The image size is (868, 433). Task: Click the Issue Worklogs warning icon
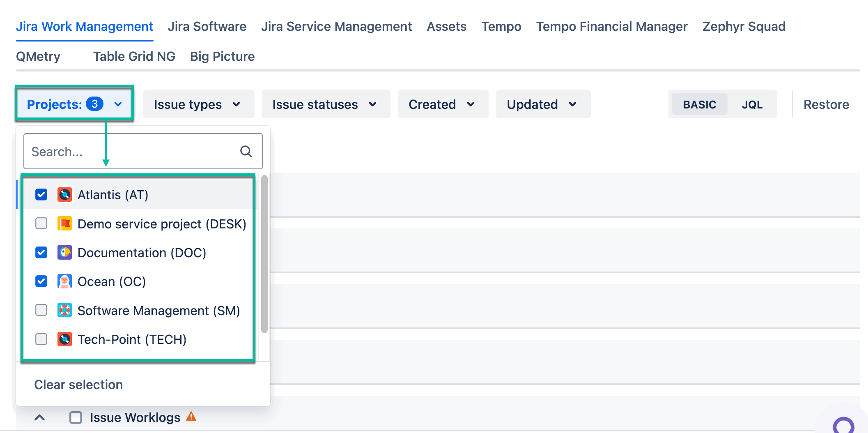[x=191, y=417]
